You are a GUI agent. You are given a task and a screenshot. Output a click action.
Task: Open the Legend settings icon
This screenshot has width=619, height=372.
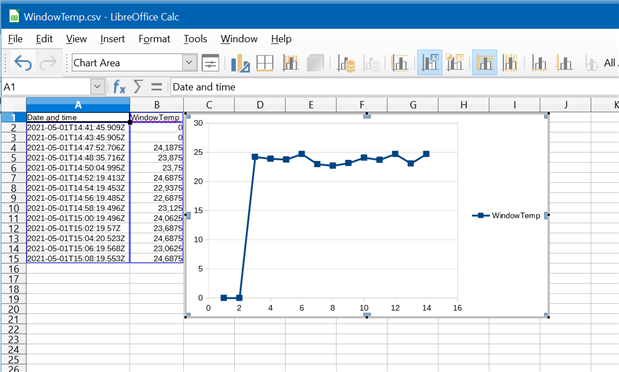coord(454,63)
